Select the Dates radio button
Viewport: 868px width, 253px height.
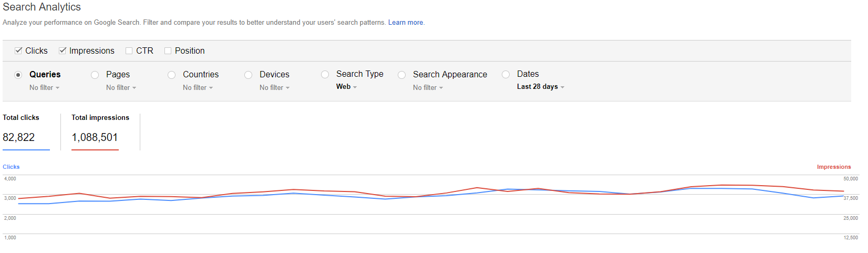506,75
